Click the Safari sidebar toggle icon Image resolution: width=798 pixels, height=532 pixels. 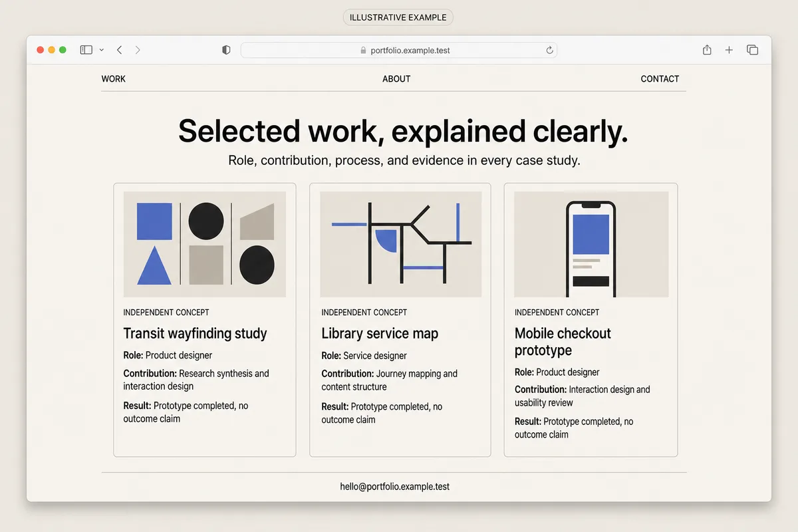86,50
